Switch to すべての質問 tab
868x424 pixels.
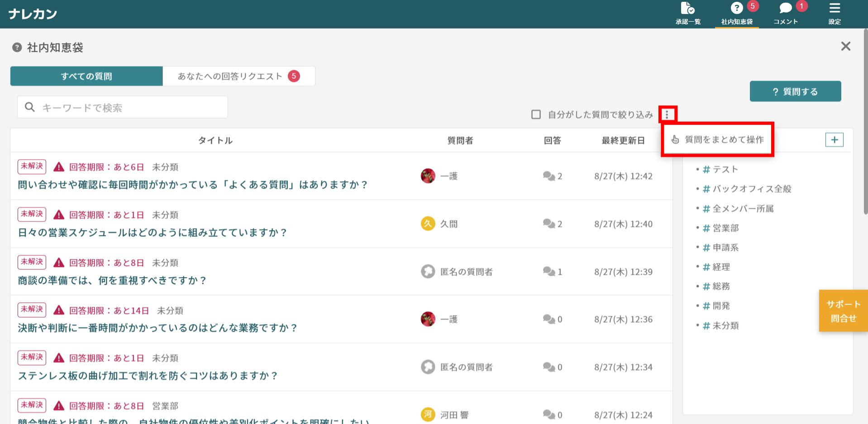(86, 76)
